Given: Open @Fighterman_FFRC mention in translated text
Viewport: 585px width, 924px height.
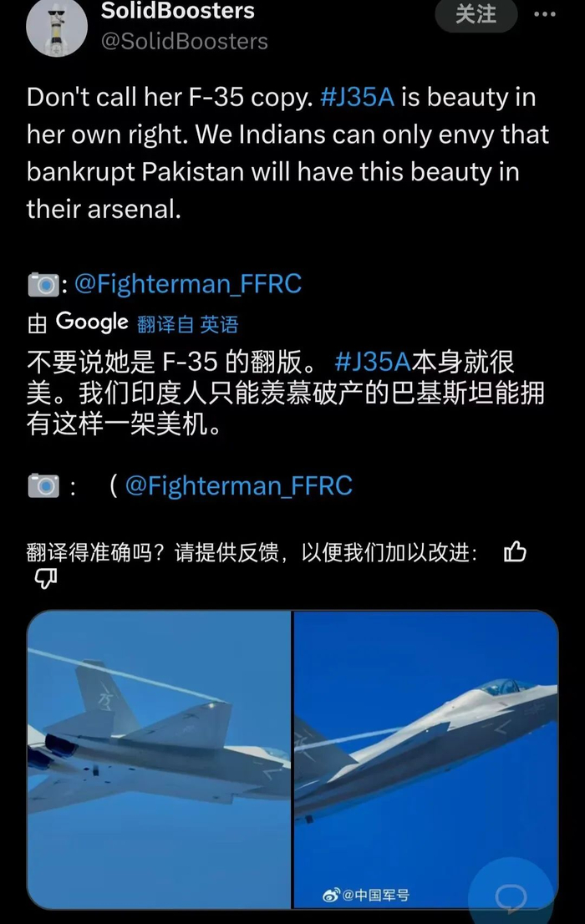Looking at the screenshot, I should coord(239,486).
